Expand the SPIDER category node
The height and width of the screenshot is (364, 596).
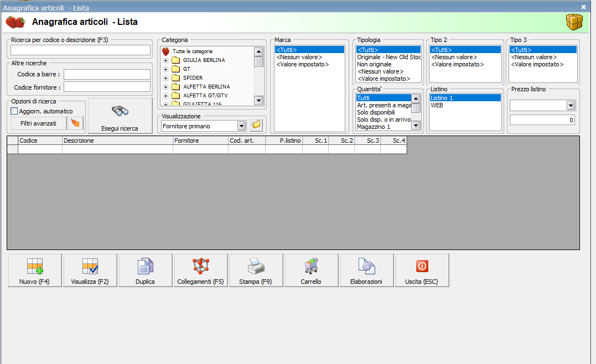[x=165, y=78]
